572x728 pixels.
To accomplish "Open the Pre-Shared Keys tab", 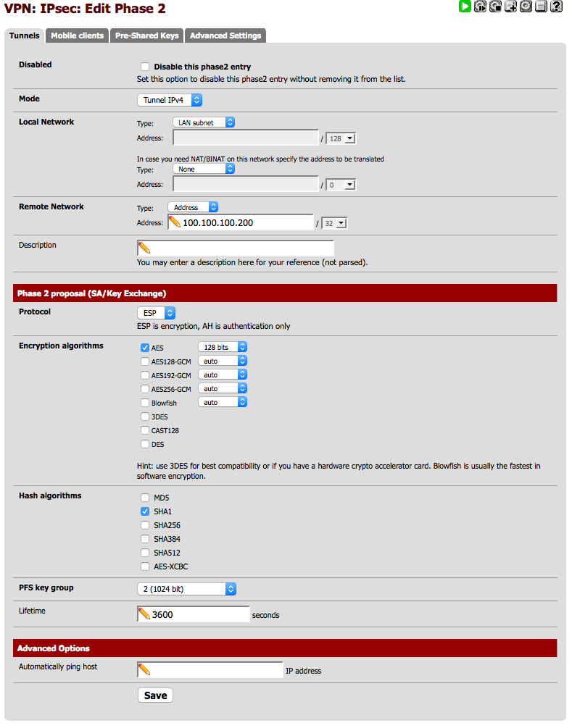I will (147, 35).
